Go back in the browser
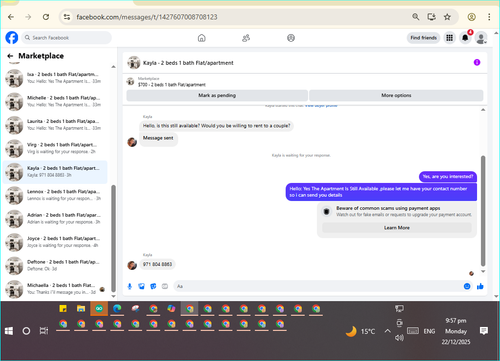Viewport: 500px width, 361px height. coord(11,17)
